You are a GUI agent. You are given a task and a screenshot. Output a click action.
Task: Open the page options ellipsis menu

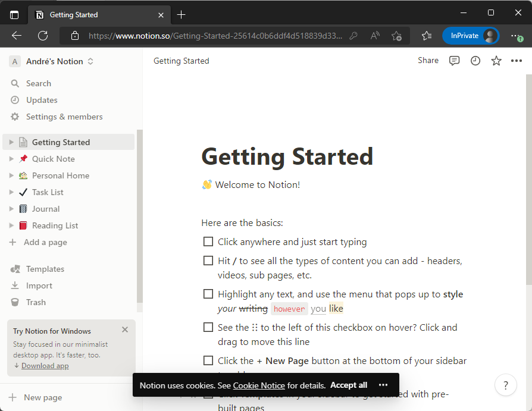[516, 61]
